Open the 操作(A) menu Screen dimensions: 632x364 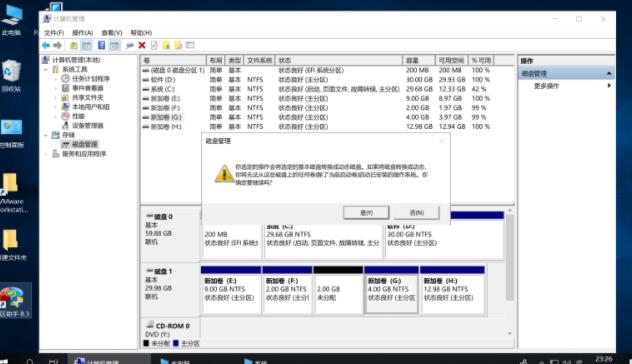pyautogui.click(x=83, y=33)
